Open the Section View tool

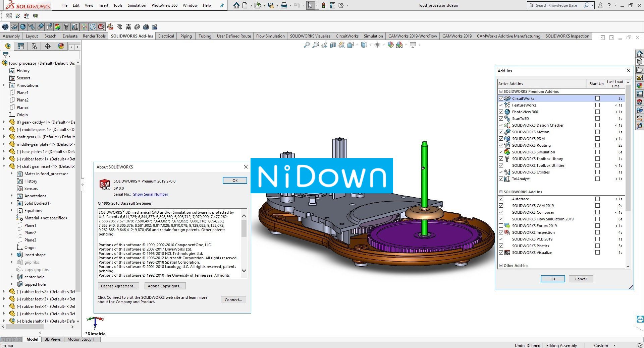click(x=333, y=45)
